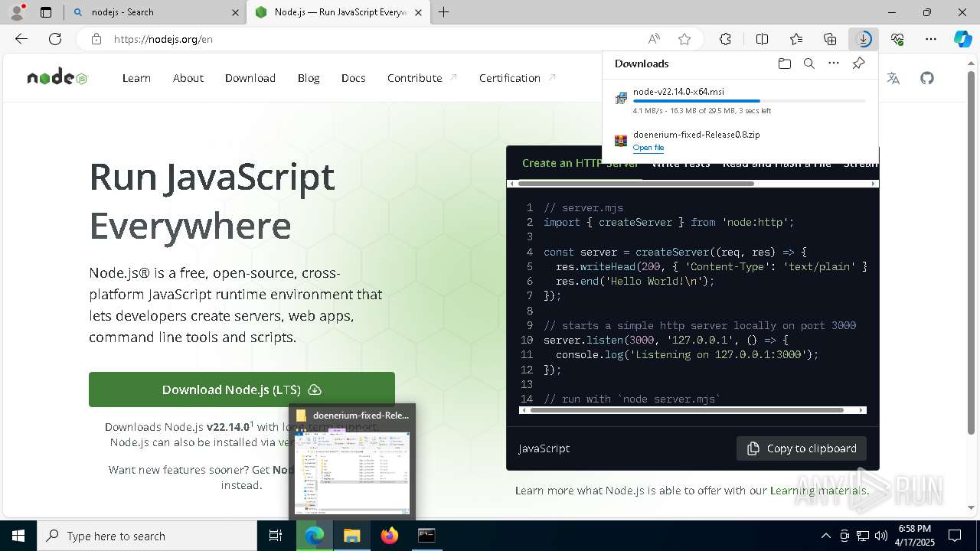Click the Edge profile avatar icon
This screenshot has width=980, height=551.
tap(17, 11)
